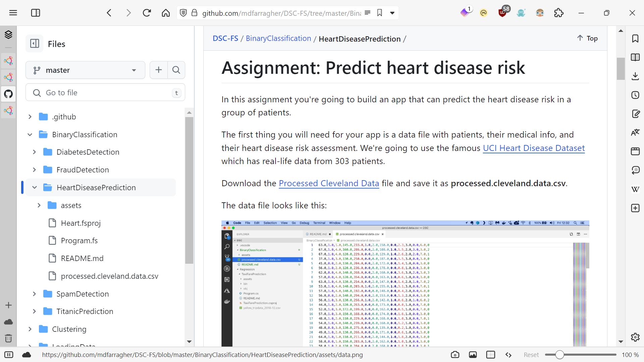Open Program.fs in the file tree
The width and height of the screenshot is (644, 362).
click(79, 241)
